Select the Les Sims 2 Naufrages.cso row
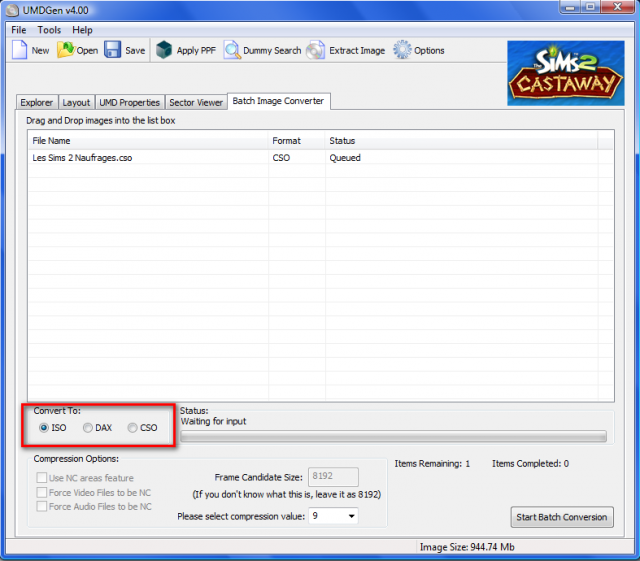 pos(320,158)
